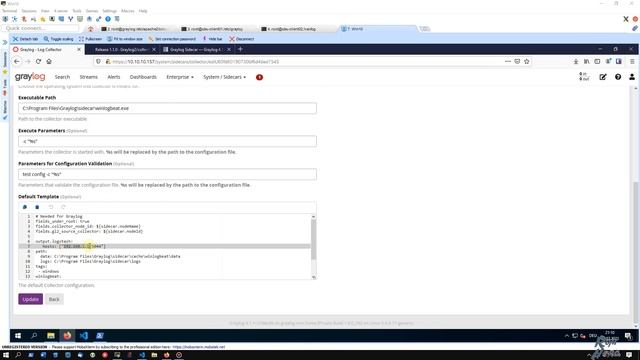Viewport: 640px width, 360px height.
Task: Open the remote Windows Start menu
Action: (x=18, y=336)
